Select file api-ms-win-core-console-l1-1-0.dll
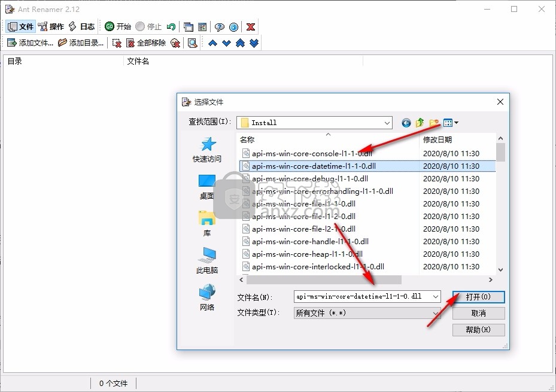The width and height of the screenshot is (556, 392). (312, 153)
